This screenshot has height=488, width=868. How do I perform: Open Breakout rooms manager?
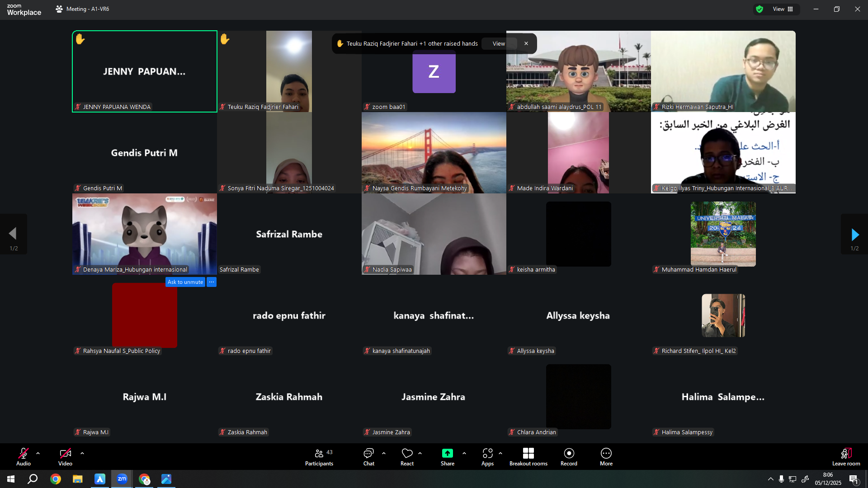528,456
